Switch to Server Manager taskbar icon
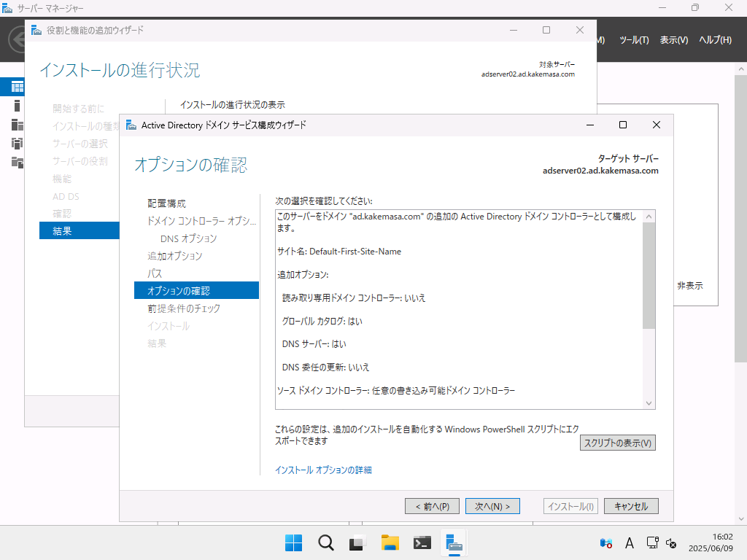This screenshot has width=747, height=560. tap(454, 542)
